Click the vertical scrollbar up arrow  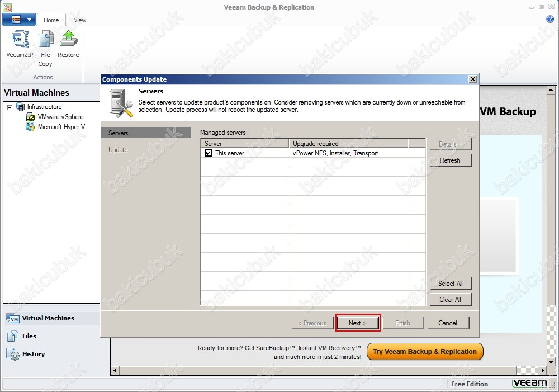point(551,90)
